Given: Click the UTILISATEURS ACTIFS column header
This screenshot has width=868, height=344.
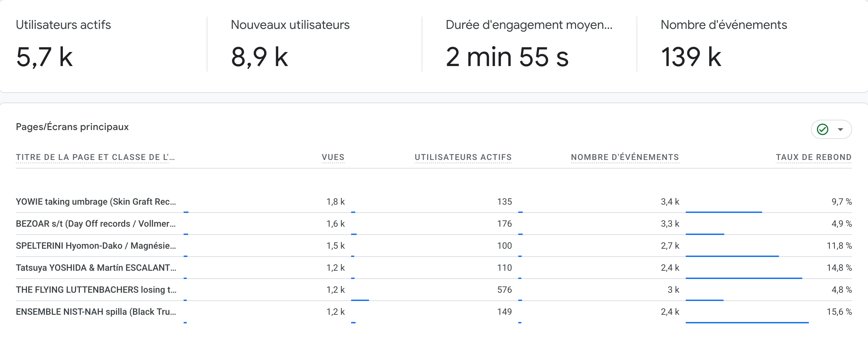Looking at the screenshot, I should 463,157.
